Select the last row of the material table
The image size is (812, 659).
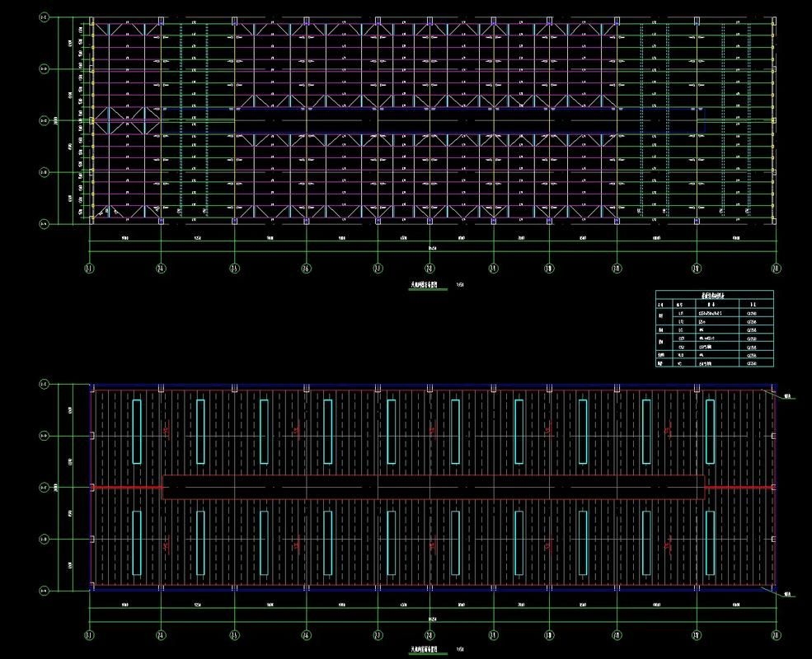(714, 363)
